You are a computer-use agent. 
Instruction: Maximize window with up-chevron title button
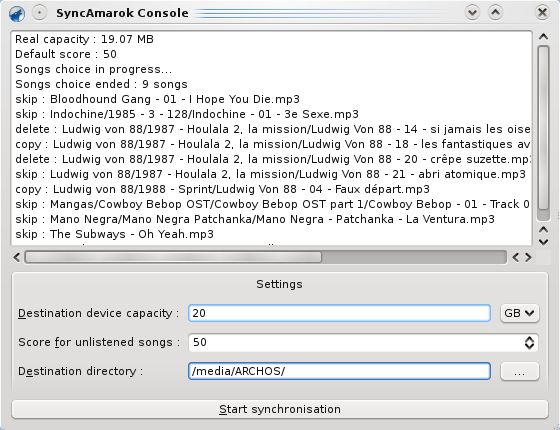(x=495, y=13)
